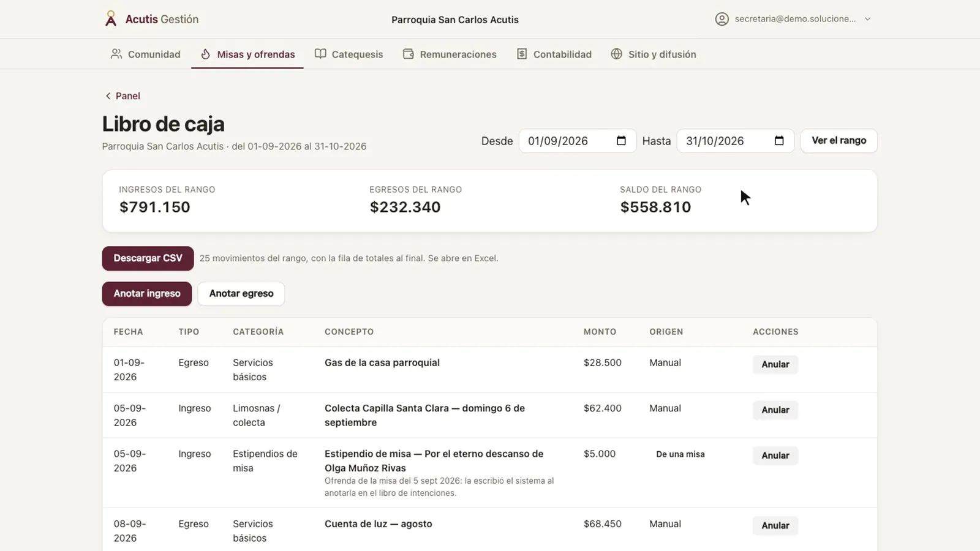The height and width of the screenshot is (551, 980).
Task: Click the De una misa origin badge
Action: [x=680, y=454]
